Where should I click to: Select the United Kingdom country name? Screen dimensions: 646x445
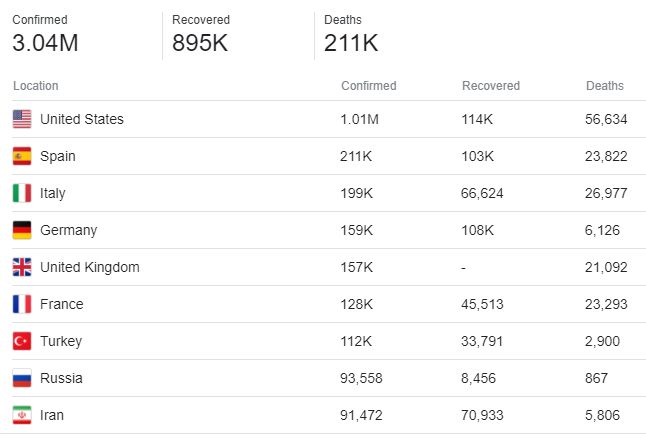pyautogui.click(x=90, y=267)
